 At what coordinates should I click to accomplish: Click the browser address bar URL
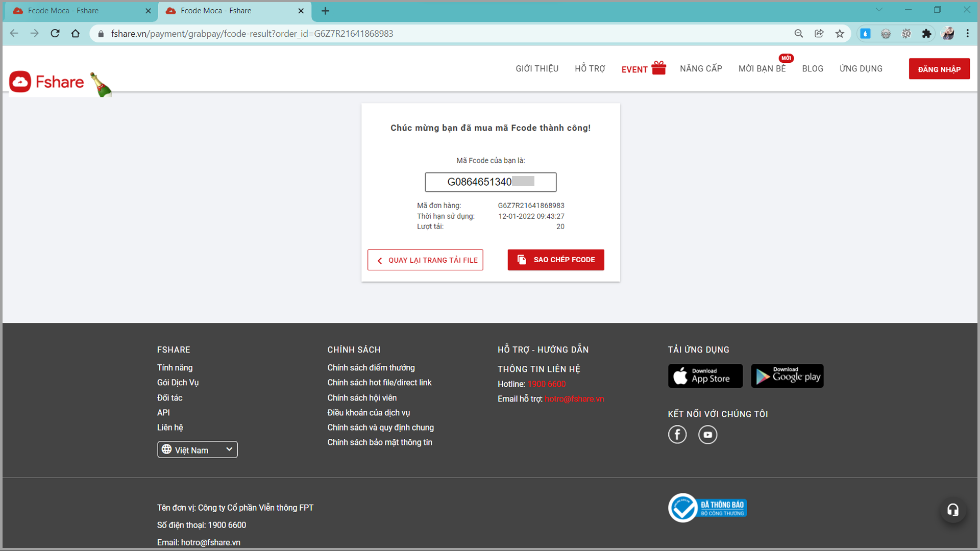pos(252,34)
